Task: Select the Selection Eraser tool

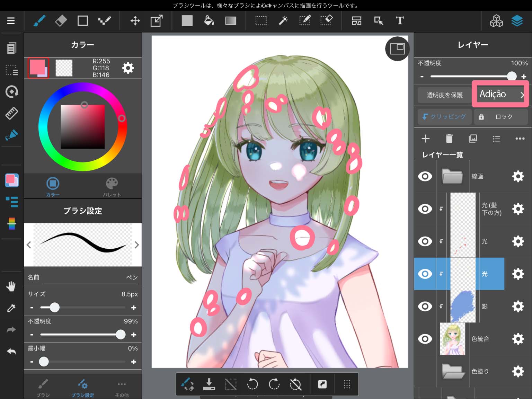Action: click(x=327, y=21)
